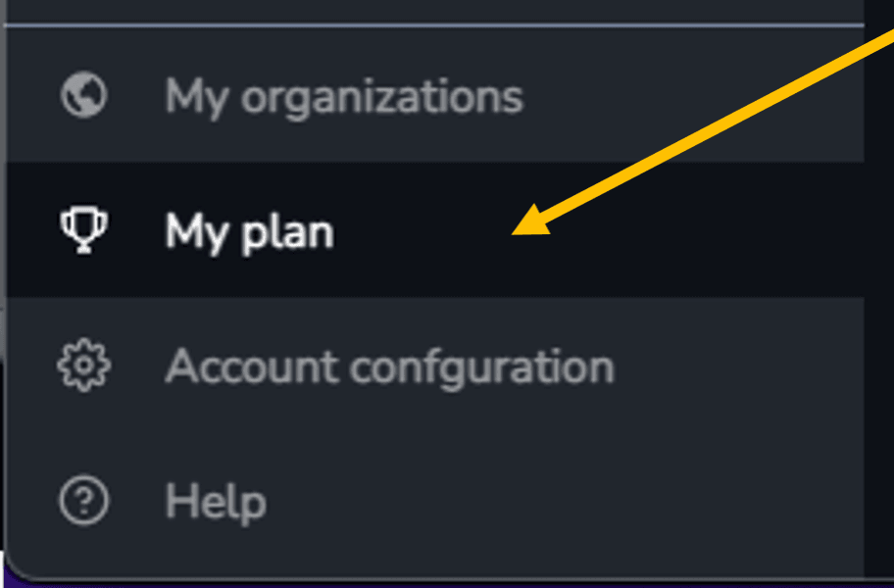Get support via the circled question mark
894x588 pixels.
click(84, 500)
